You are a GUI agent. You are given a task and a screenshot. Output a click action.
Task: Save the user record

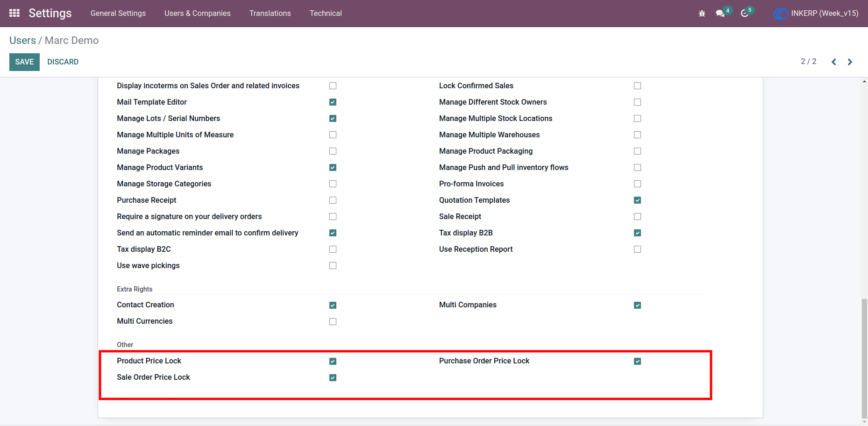pos(24,62)
